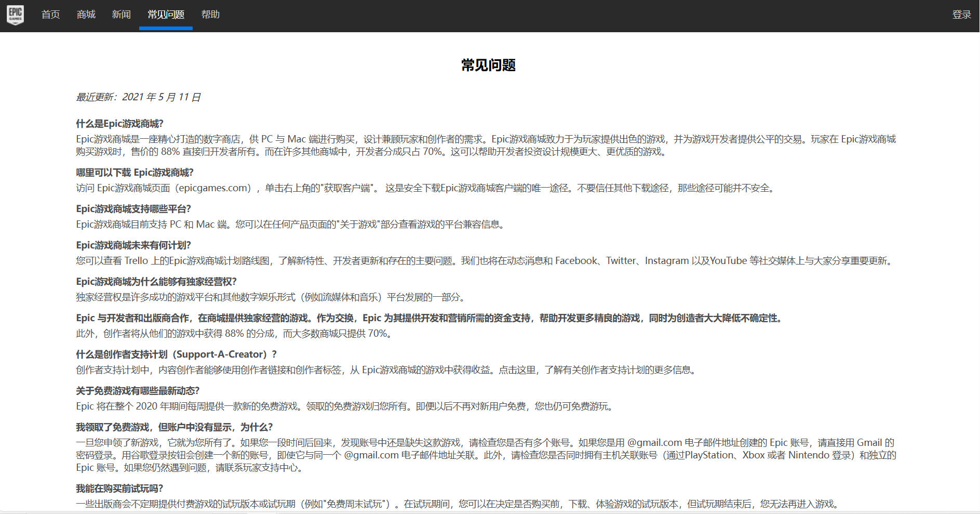The width and height of the screenshot is (980, 514).
Task: Open the 首页 navigation item
Action: (x=50, y=14)
